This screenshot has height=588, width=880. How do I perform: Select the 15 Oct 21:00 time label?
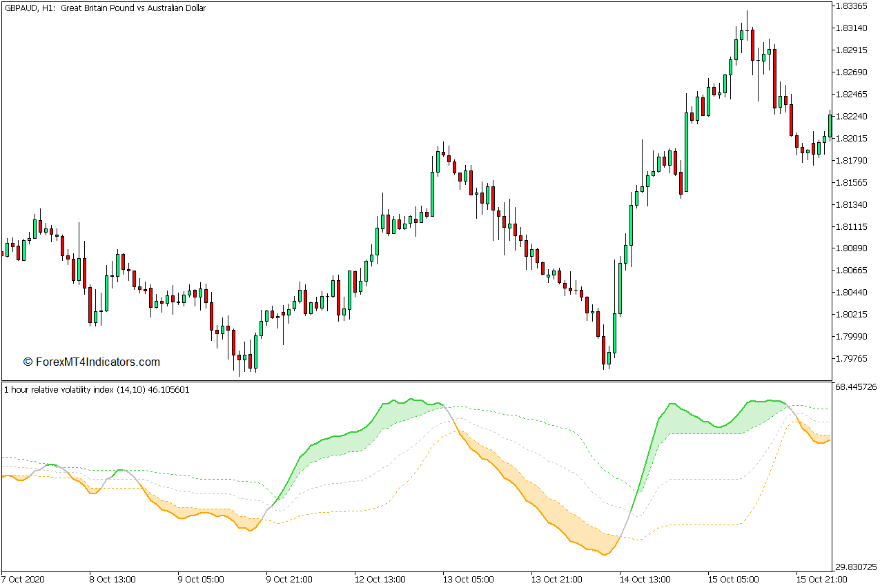coord(821,579)
